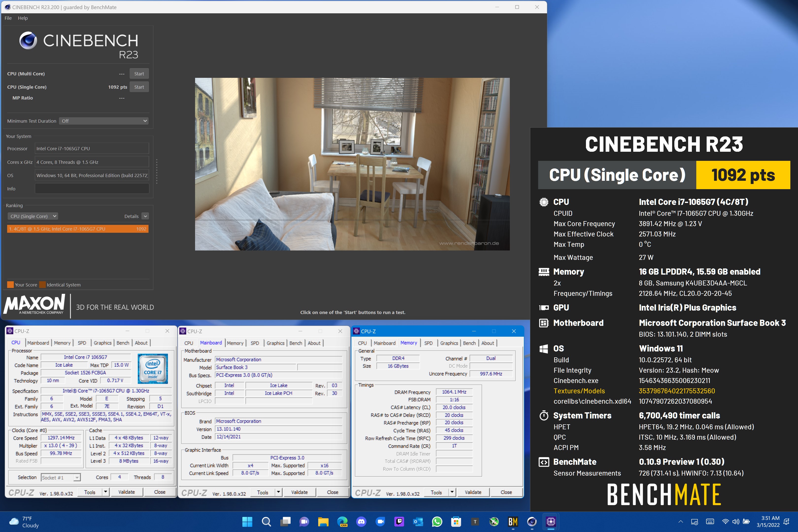798x532 pixels.
Task: Click BIOS Version value 13.101.140 in CPU-Z
Action: [x=279, y=429]
